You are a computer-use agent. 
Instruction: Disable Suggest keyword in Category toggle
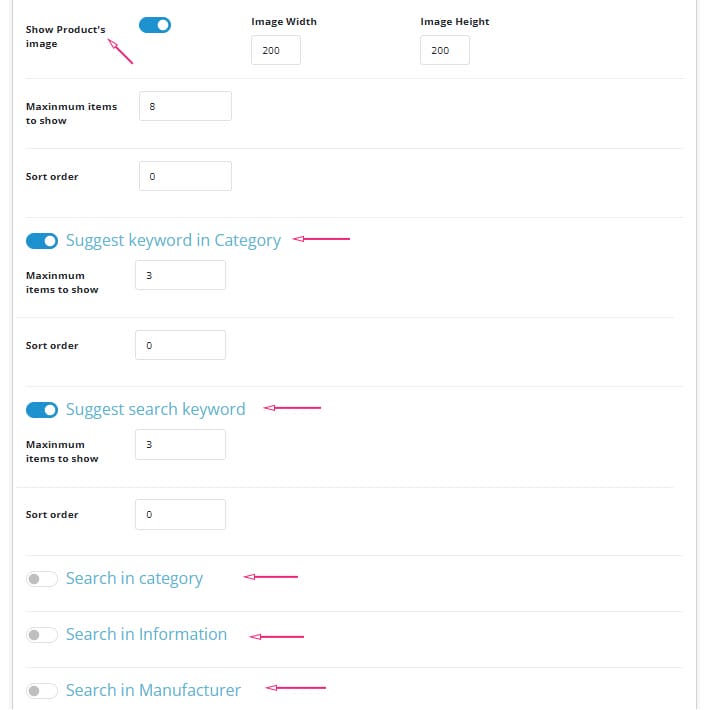(x=42, y=241)
